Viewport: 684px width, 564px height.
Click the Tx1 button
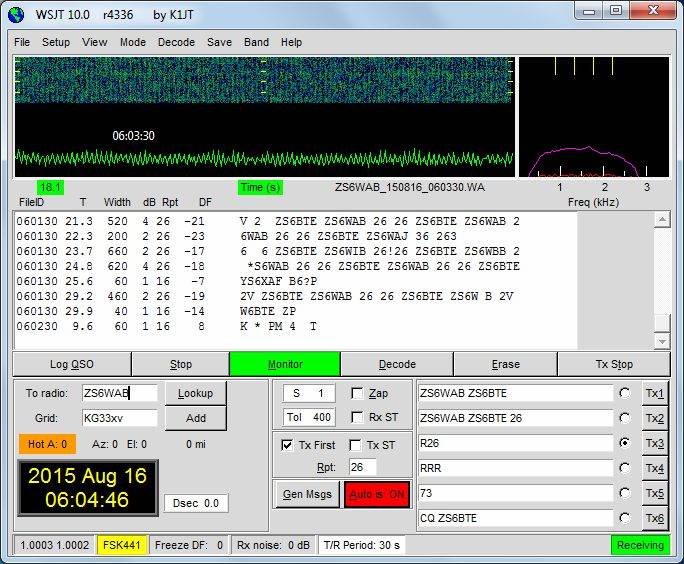(654, 393)
